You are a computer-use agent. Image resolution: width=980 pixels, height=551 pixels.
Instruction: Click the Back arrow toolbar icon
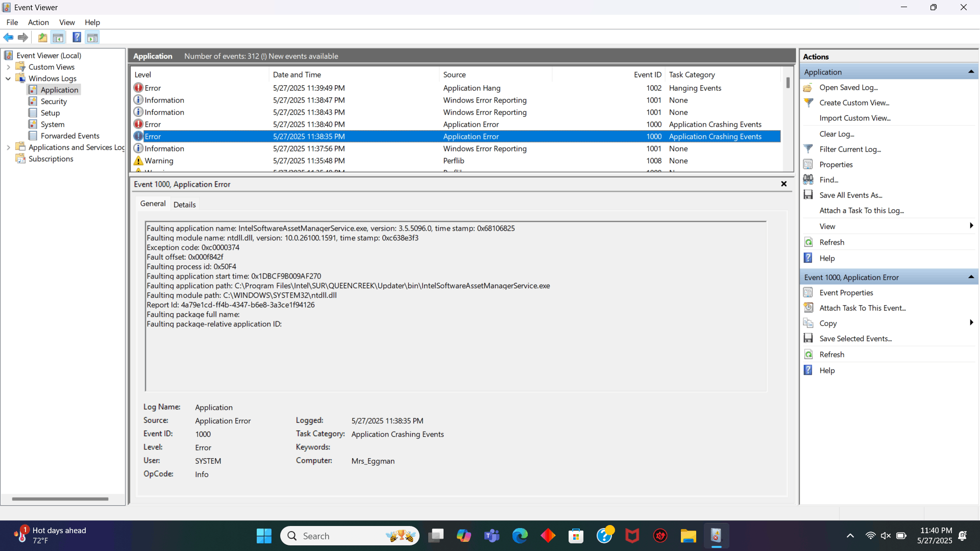[8, 37]
